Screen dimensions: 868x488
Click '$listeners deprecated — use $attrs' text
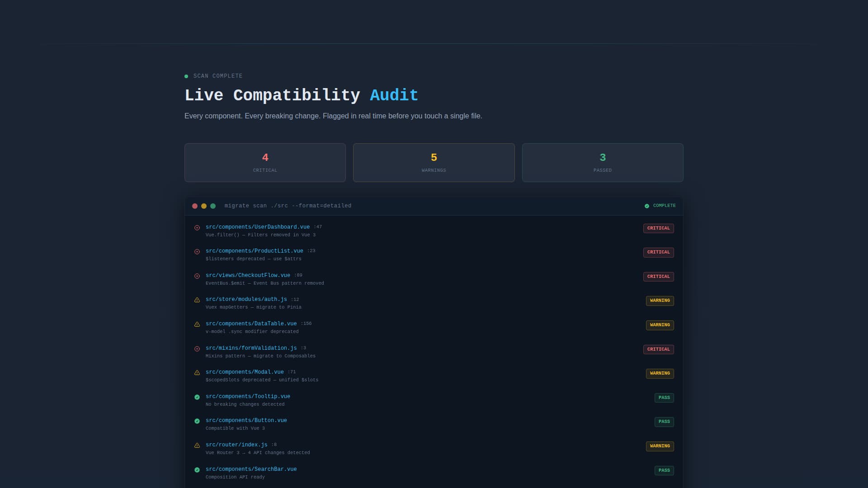click(254, 259)
